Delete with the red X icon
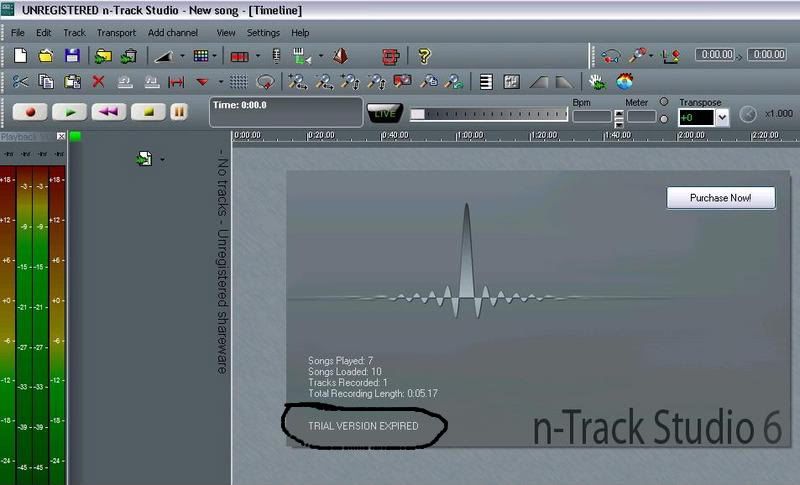The width and height of the screenshot is (800, 485). tap(98, 82)
